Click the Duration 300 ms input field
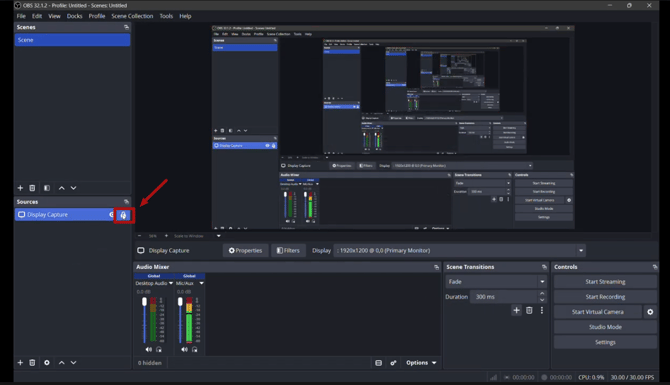This screenshot has height=385, width=670. pos(504,297)
